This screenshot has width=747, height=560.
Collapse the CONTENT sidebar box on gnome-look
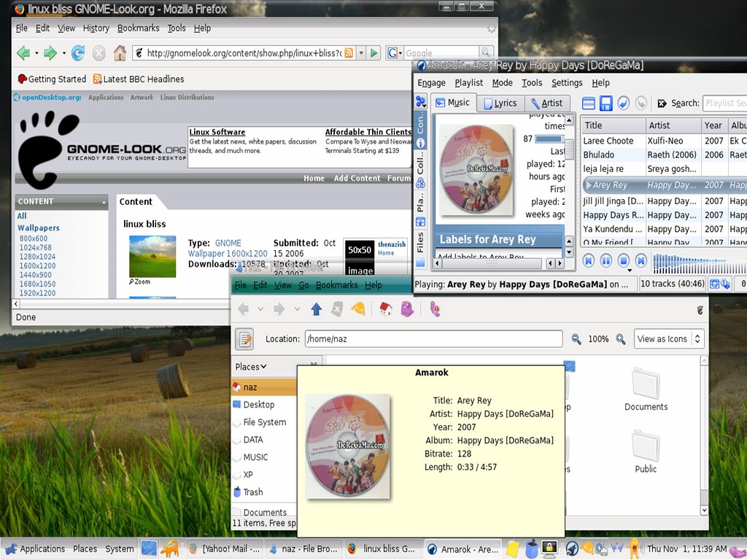[104, 202]
